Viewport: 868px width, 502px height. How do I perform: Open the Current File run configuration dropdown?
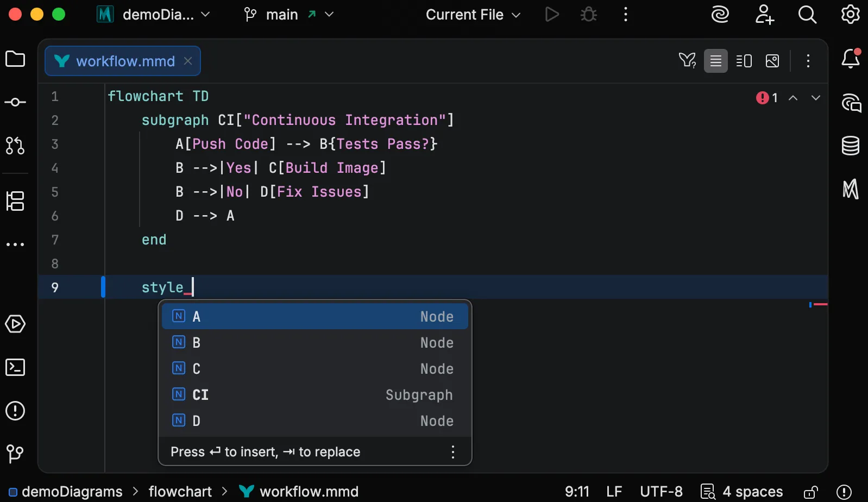(x=473, y=15)
